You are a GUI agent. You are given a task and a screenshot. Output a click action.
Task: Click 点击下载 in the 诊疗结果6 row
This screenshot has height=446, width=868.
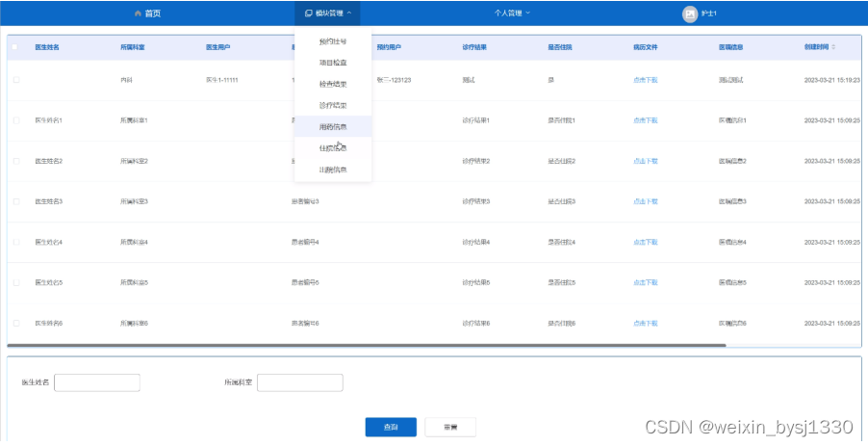646,323
